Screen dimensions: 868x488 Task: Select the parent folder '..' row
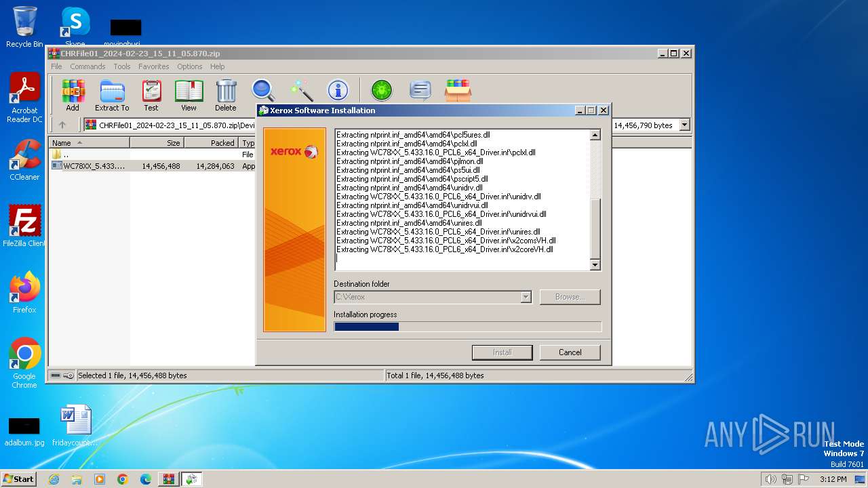click(153, 155)
